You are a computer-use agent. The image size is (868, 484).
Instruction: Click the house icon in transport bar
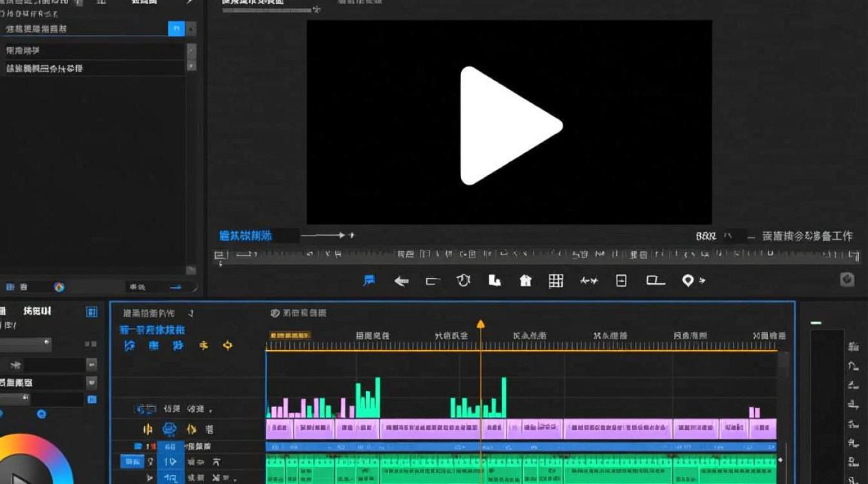pyautogui.click(x=525, y=281)
